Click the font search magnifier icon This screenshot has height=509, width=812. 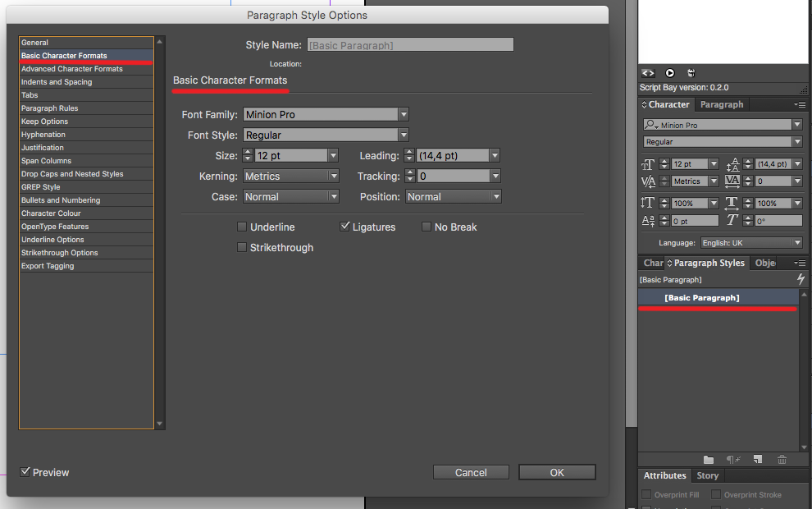tap(650, 125)
